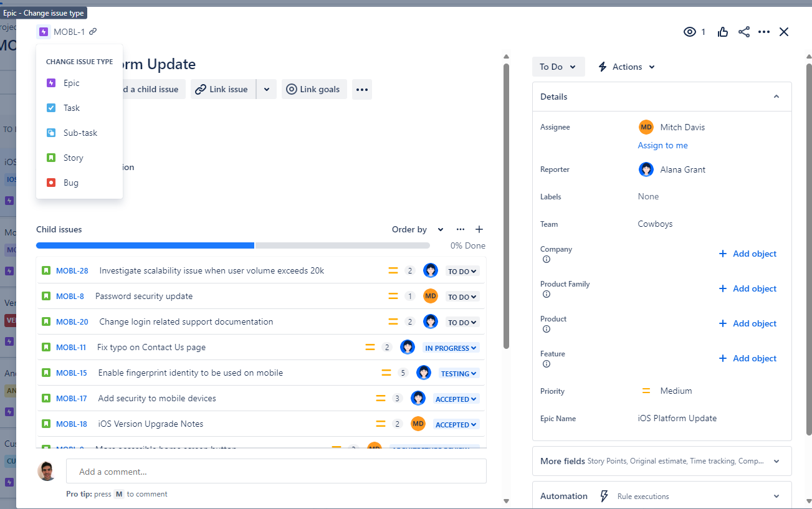Click the Actions lightning bolt icon
Image resolution: width=812 pixels, height=509 pixels.
(x=603, y=67)
